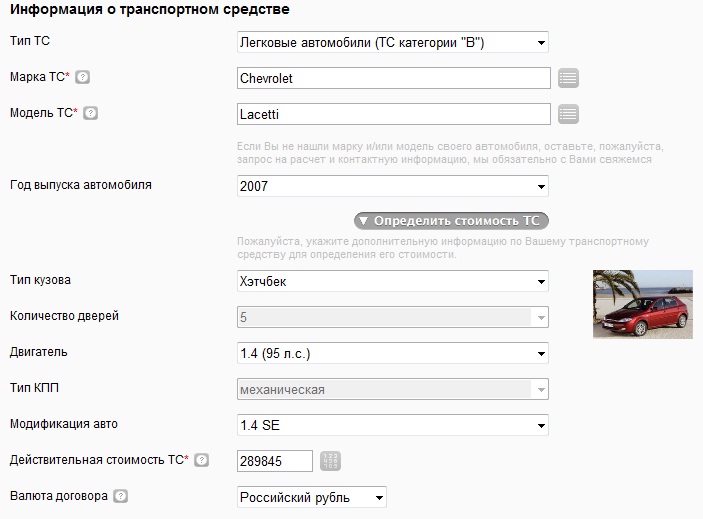Screen dimensions: 703x519
Task: Click help icon next to Валюта договора
Action: [120, 496]
